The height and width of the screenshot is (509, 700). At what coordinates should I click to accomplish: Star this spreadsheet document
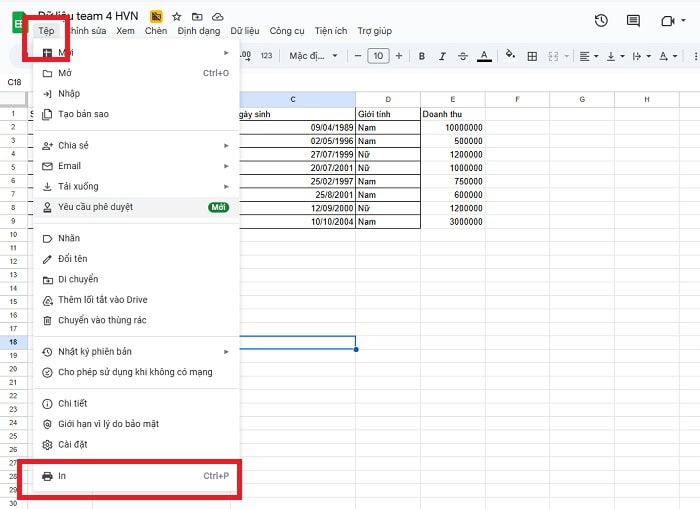pos(176,17)
